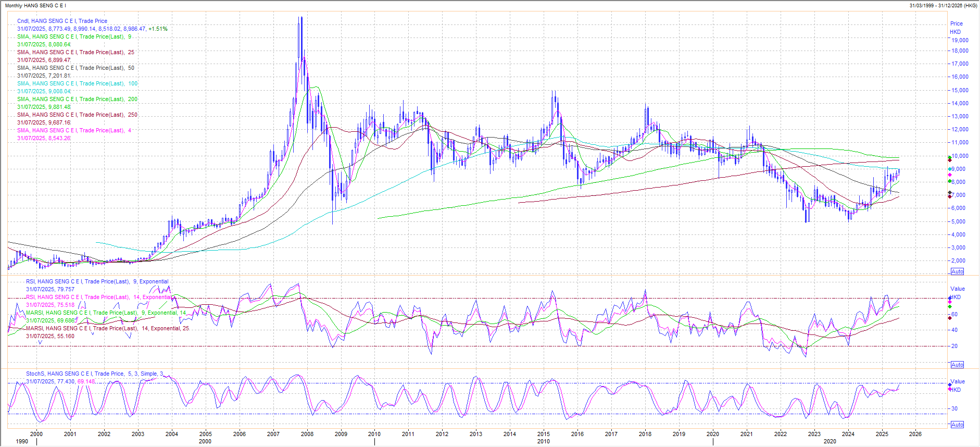Click the 2,000 price axis label
Screen dimensions: 980x447
[958, 261]
